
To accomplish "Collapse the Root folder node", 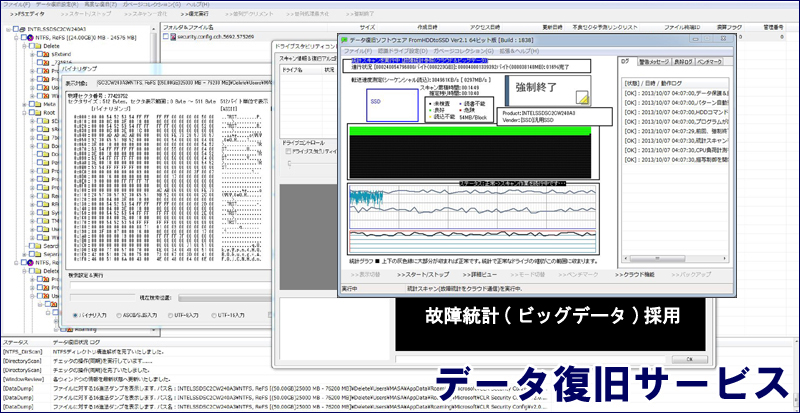I will [x=23, y=112].
